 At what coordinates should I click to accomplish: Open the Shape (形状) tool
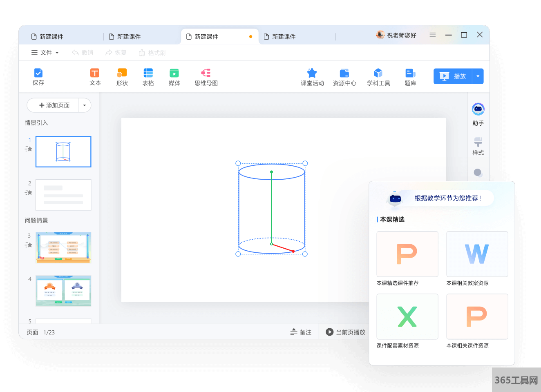click(122, 73)
